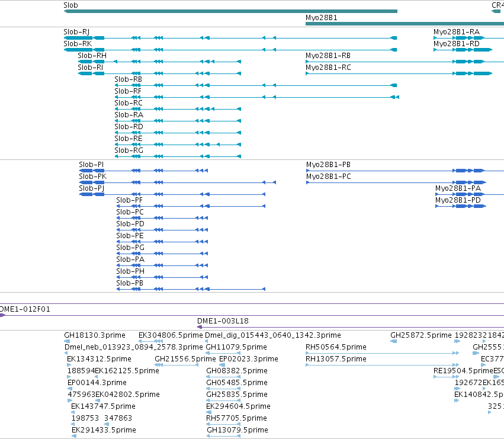Click the Dmel_neb_013923_0894_2578.3prime label

134,347
